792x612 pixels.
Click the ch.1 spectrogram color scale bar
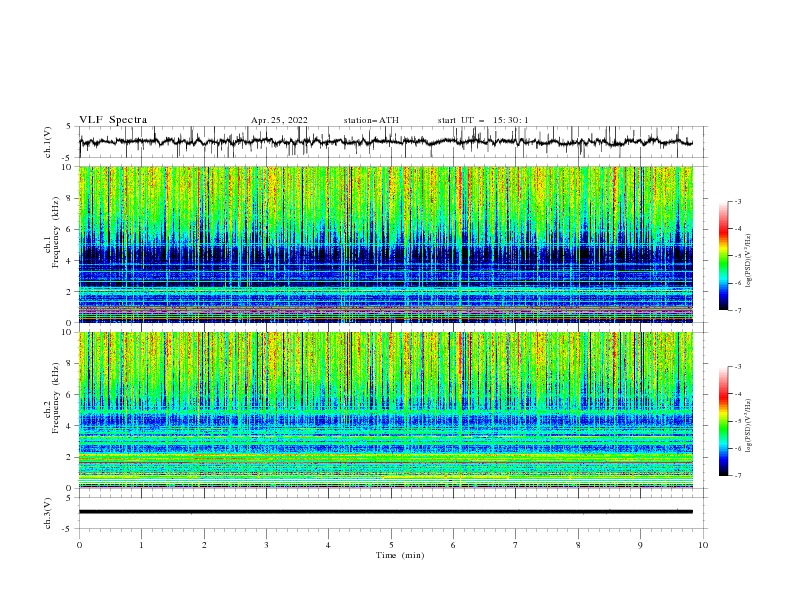pyautogui.click(x=723, y=256)
